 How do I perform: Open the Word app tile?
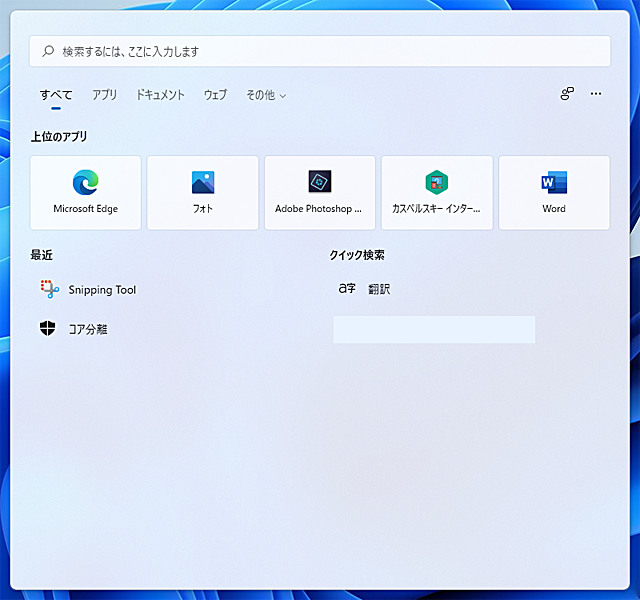pos(554,193)
